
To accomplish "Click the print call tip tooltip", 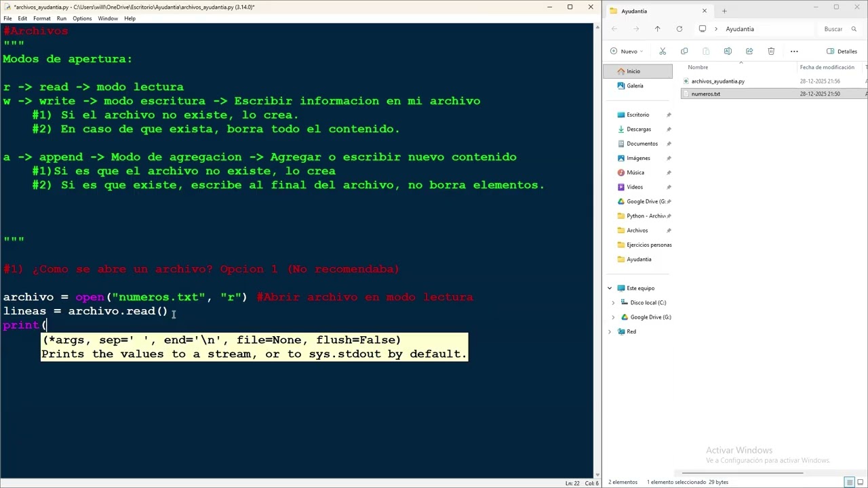I will coord(254,347).
